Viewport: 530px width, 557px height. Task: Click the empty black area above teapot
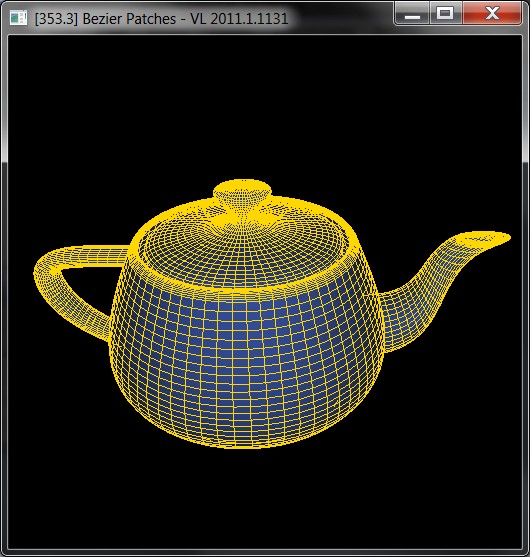[265, 107]
